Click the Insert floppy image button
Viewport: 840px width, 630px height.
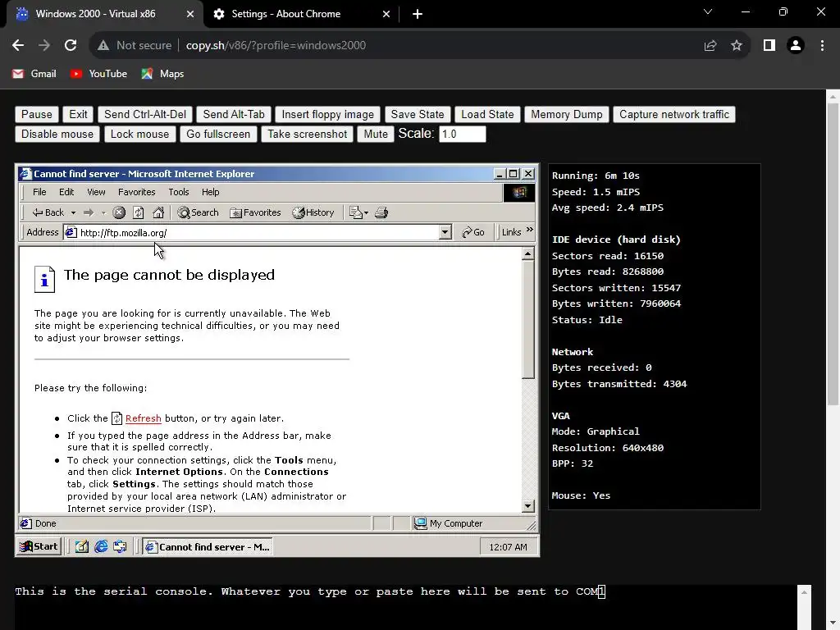(328, 115)
